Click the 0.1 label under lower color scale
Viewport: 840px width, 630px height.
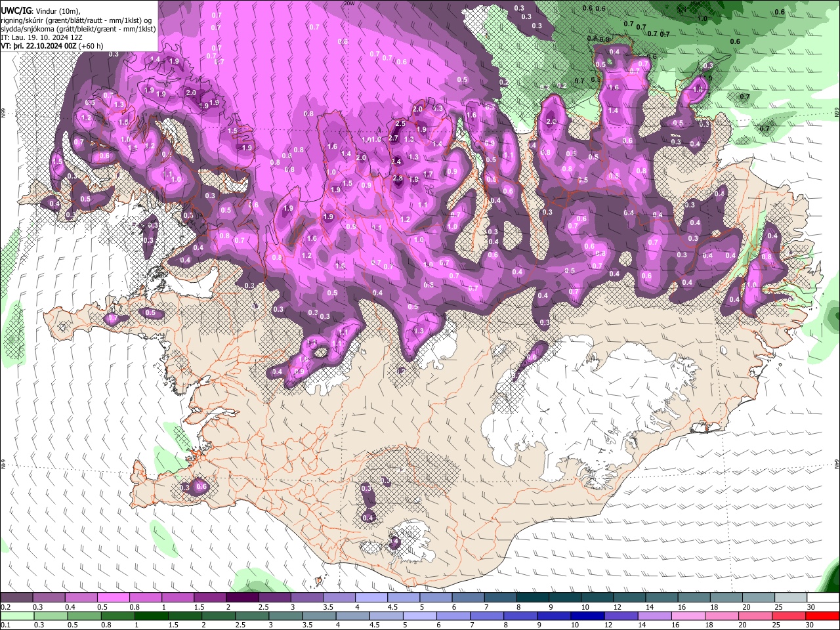point(5,625)
